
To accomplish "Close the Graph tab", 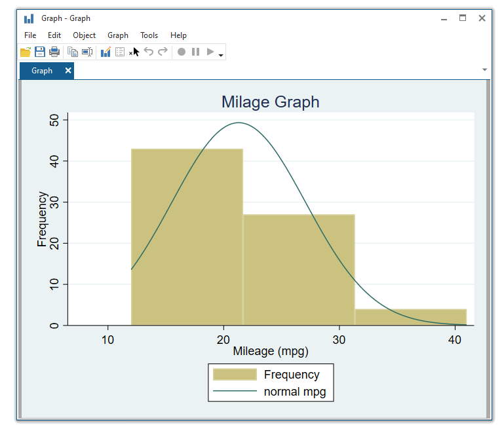I will tap(68, 71).
